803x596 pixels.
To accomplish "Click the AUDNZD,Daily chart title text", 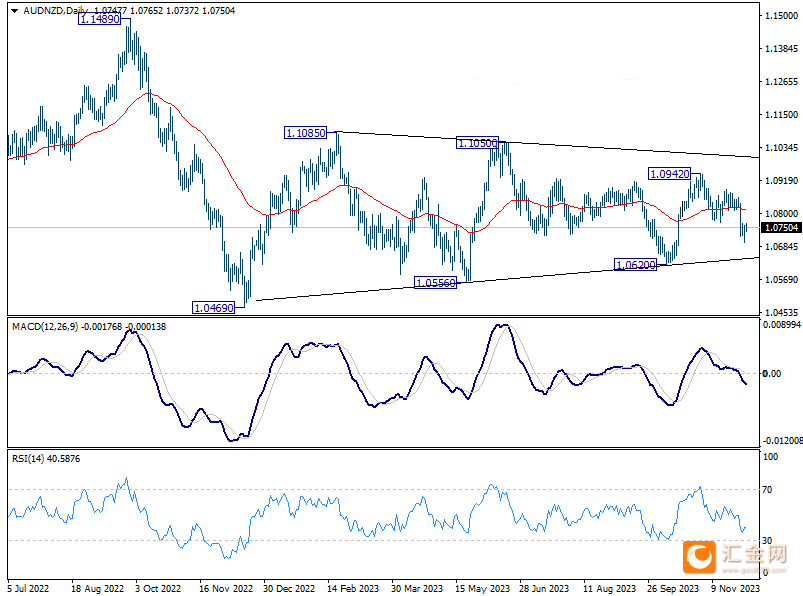I will [55, 10].
